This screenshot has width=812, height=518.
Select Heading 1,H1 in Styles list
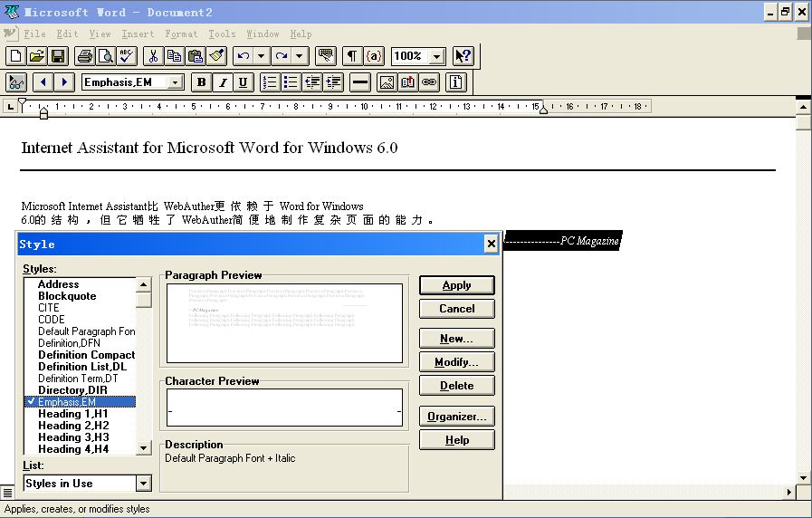(72, 414)
